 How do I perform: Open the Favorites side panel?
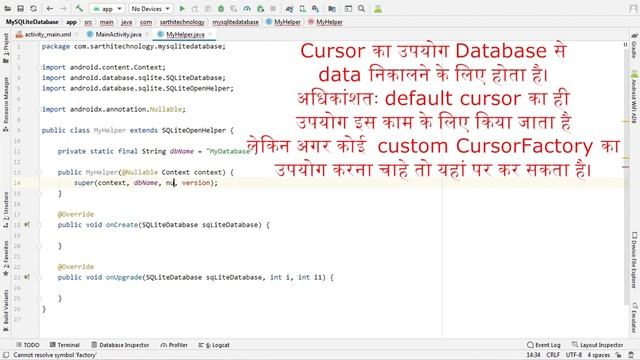pos(6,258)
